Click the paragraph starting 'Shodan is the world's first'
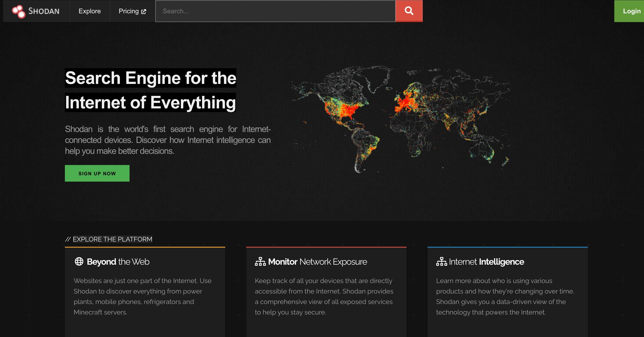Image resolution: width=644 pixels, height=337 pixels. point(168,140)
